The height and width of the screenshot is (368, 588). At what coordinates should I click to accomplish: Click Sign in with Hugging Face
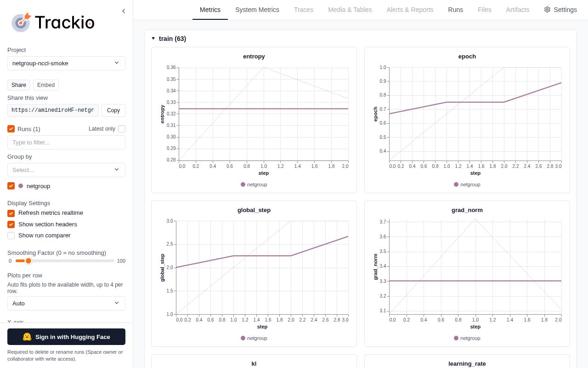coord(66,337)
